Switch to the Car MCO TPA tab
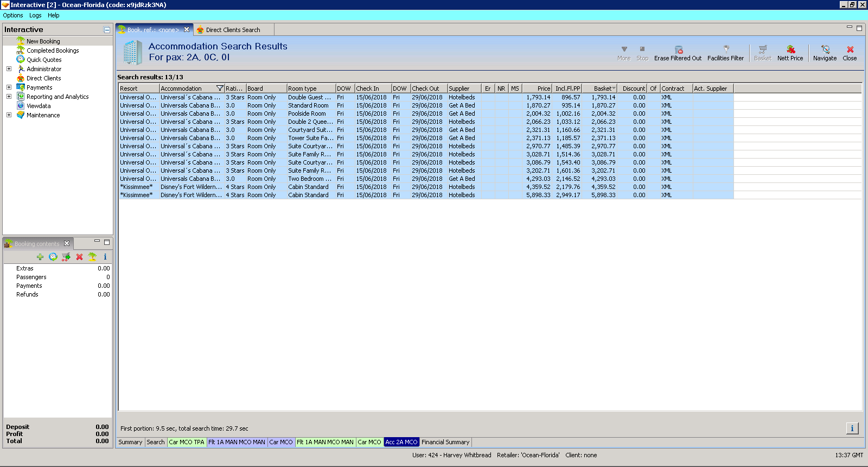Image resolution: width=868 pixels, height=467 pixels. pyautogui.click(x=187, y=442)
